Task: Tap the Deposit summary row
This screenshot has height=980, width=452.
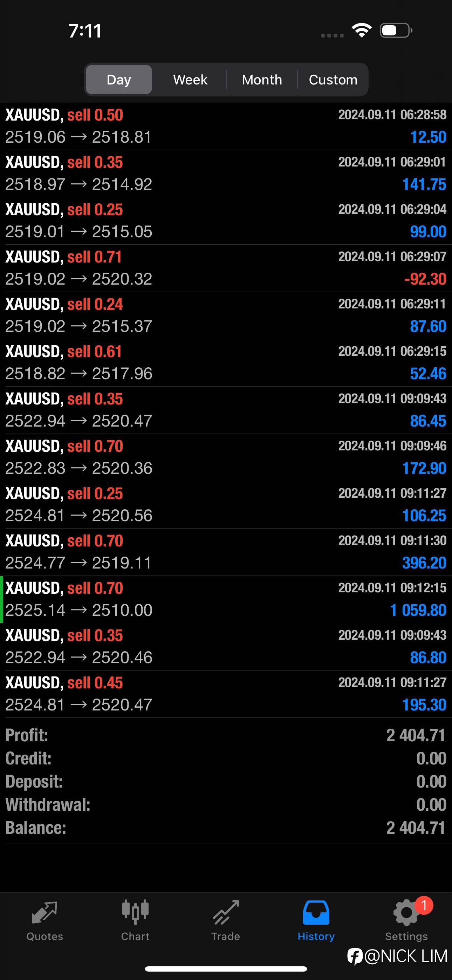Action: [x=226, y=782]
